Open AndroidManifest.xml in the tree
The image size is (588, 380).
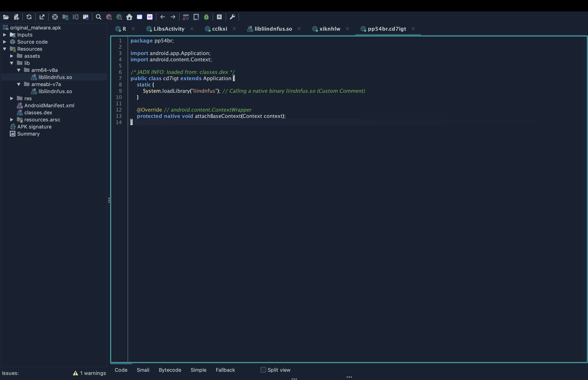[x=49, y=106]
